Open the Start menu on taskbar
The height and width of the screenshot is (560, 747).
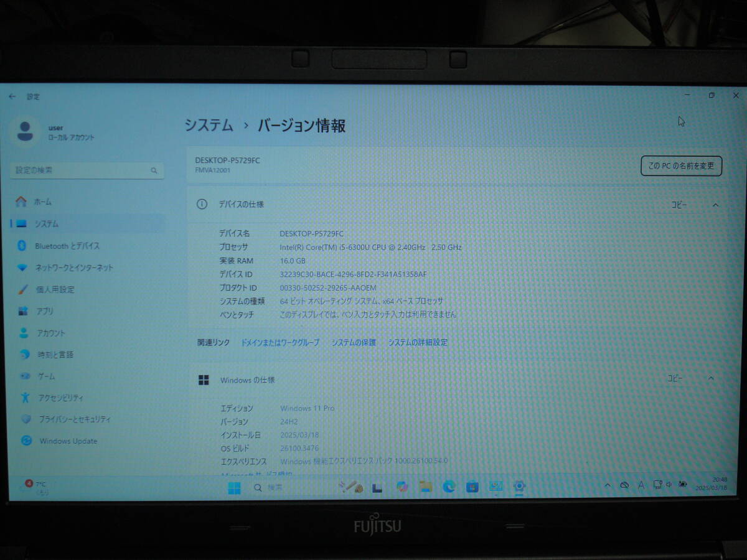pyautogui.click(x=234, y=488)
